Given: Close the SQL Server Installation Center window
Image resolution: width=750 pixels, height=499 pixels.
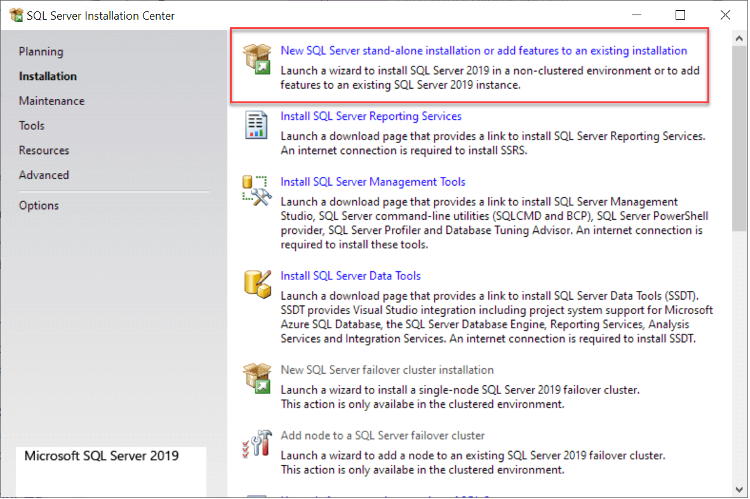Looking at the screenshot, I should [725, 15].
